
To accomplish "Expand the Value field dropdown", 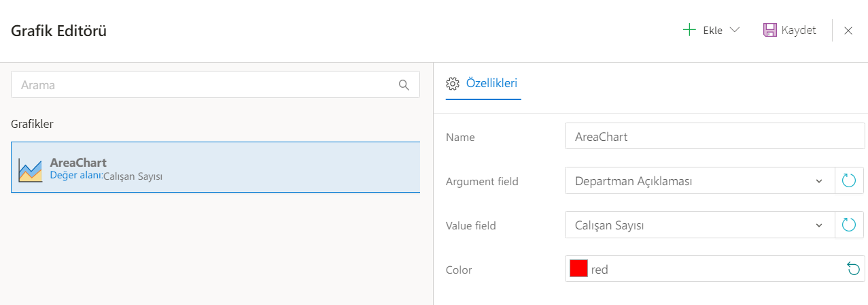I will [818, 225].
